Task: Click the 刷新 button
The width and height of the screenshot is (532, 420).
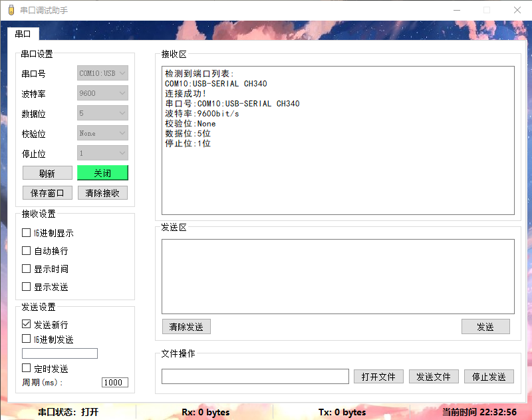Action: click(47, 173)
